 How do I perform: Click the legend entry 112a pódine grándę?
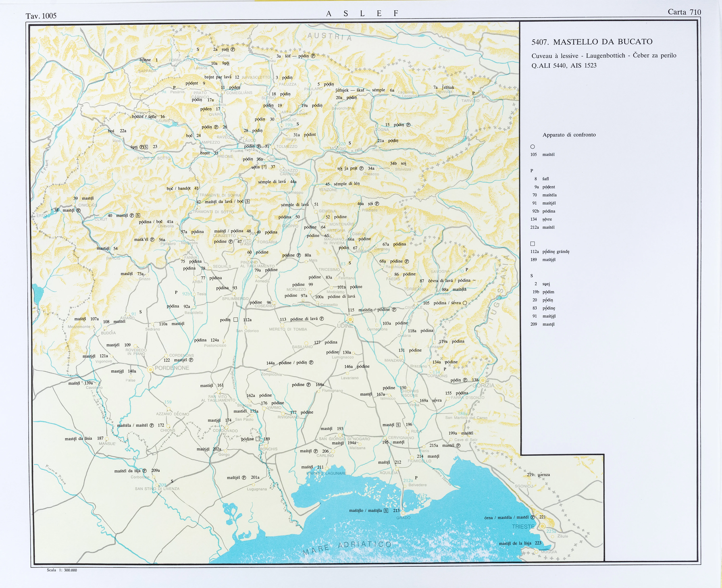pyautogui.click(x=550, y=252)
